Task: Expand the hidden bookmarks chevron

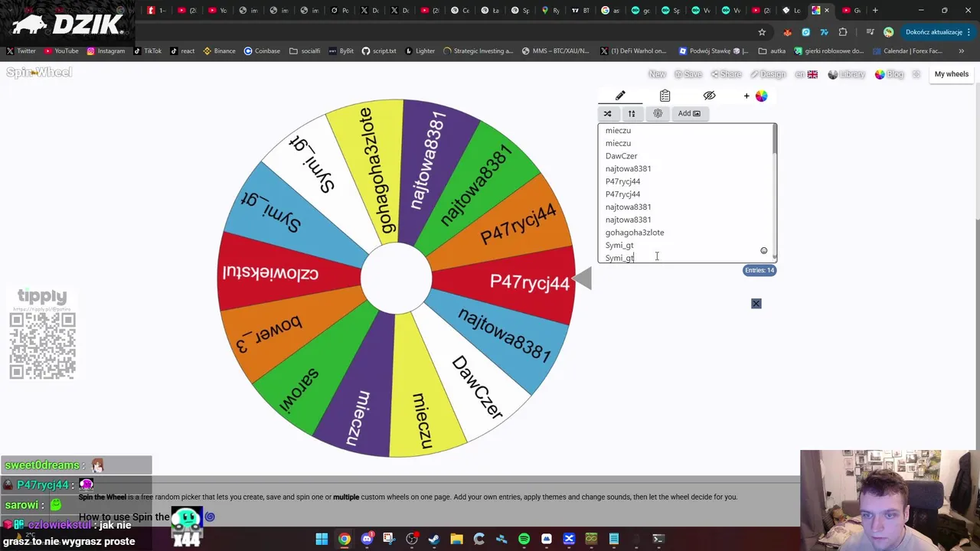Action: tap(962, 51)
